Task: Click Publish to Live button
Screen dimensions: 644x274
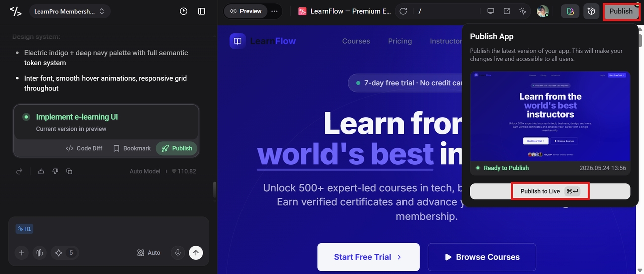Action: click(550, 191)
